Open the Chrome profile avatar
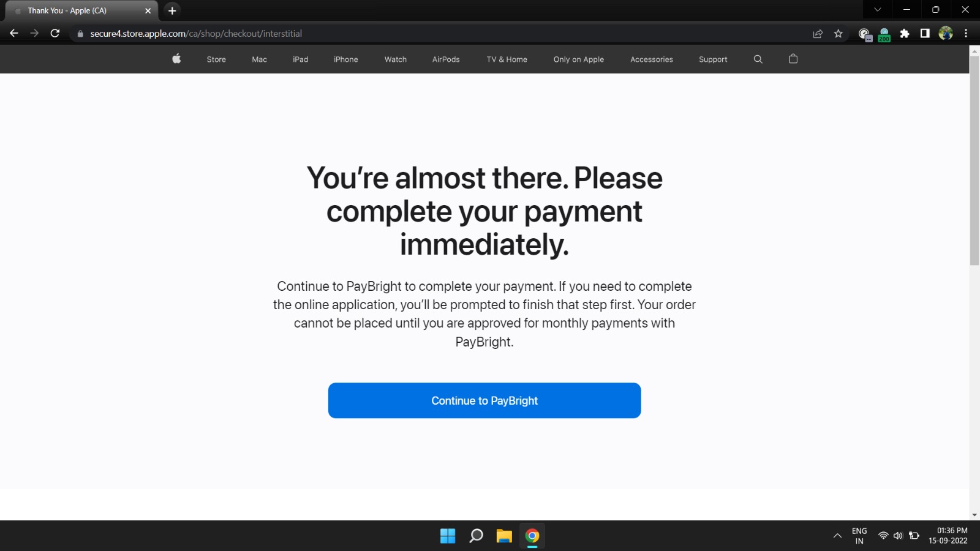The height and width of the screenshot is (551, 980). (946, 34)
